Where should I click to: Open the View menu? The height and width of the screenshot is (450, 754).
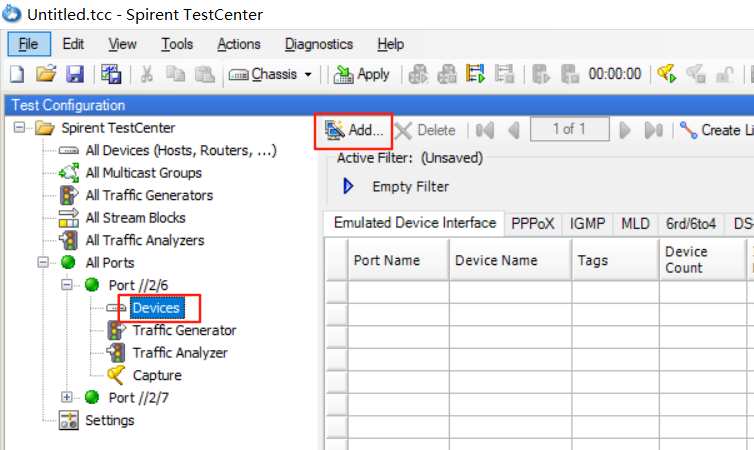click(122, 44)
